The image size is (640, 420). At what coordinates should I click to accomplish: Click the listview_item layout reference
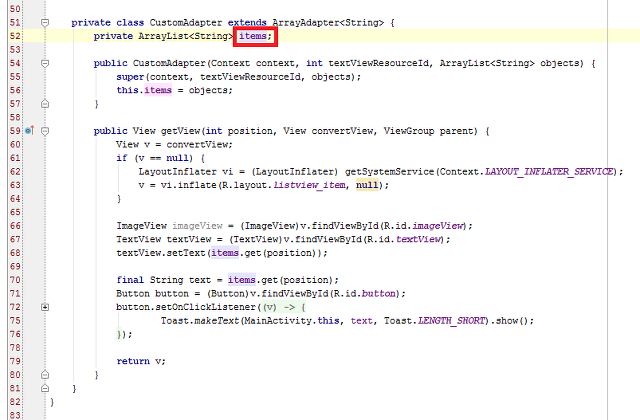pos(309,185)
